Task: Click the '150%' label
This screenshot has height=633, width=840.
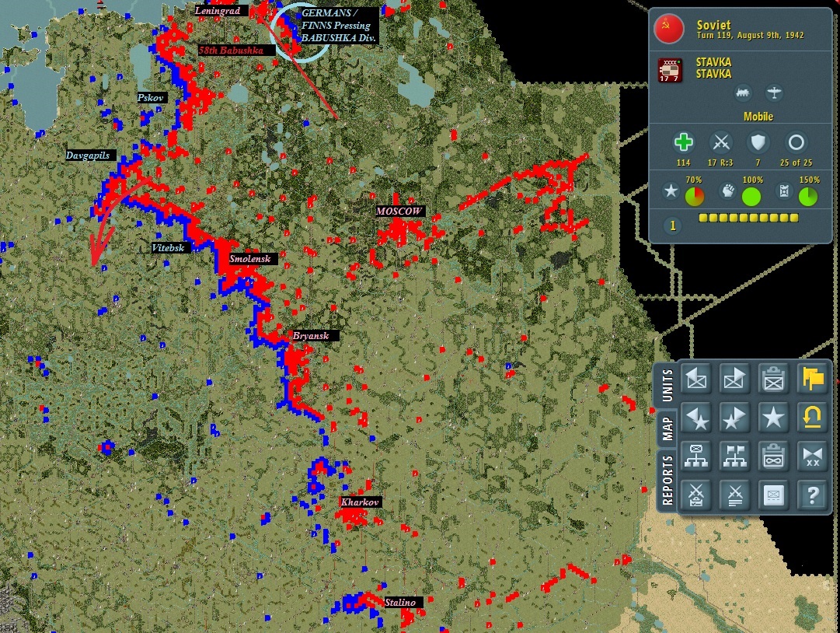Action: pos(810,180)
